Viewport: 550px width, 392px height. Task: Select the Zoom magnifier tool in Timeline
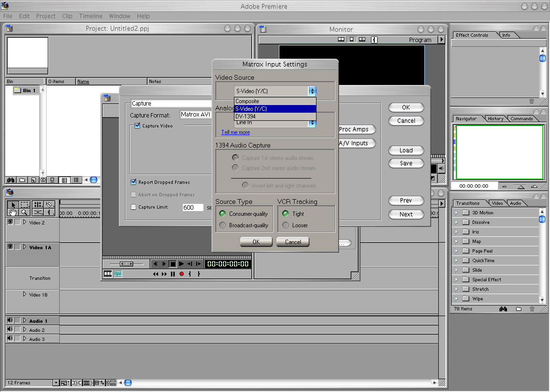[24, 212]
